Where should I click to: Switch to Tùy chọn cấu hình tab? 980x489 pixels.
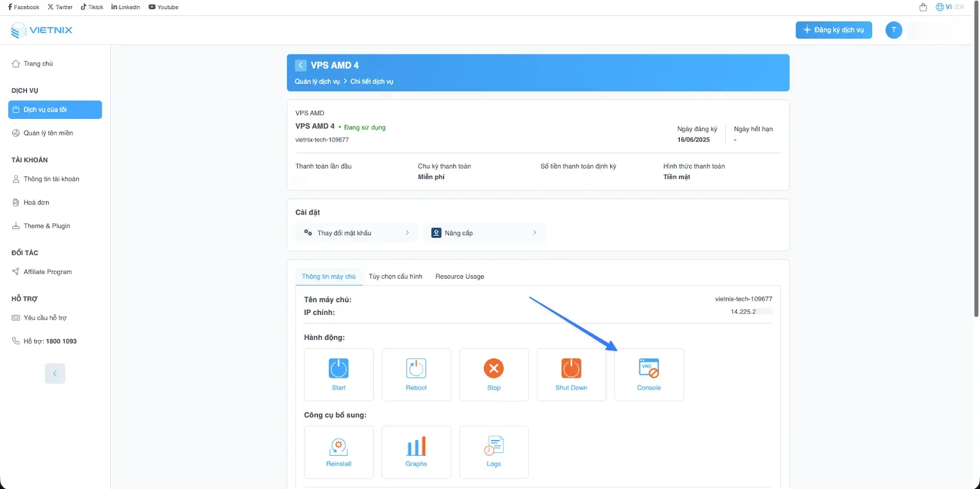pos(395,276)
